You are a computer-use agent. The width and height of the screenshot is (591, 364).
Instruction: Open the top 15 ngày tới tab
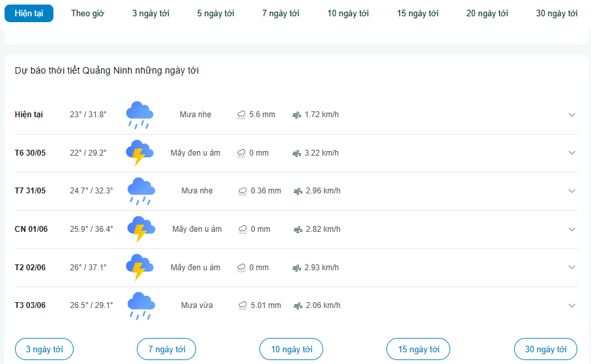[x=418, y=13]
